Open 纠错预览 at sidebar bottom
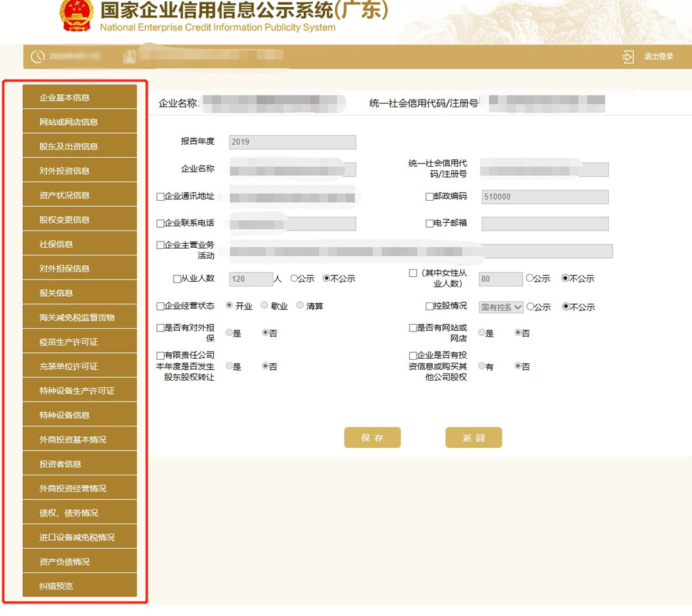The height and width of the screenshot is (616, 692). (80, 586)
